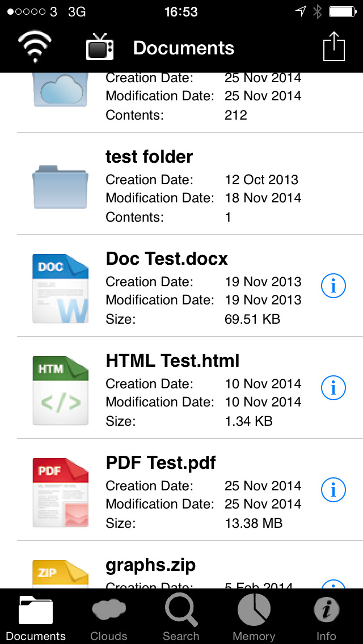Open the TV output icon
The width and height of the screenshot is (363, 644).
[99, 48]
